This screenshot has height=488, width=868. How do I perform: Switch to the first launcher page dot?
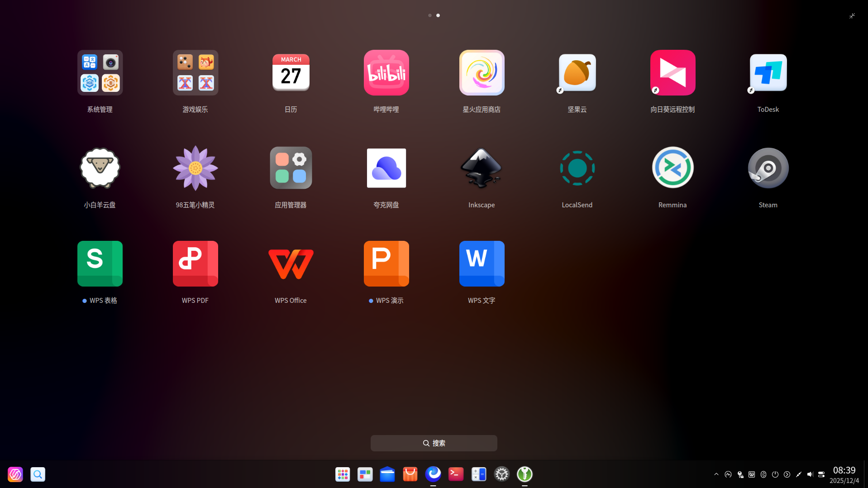[x=430, y=15]
